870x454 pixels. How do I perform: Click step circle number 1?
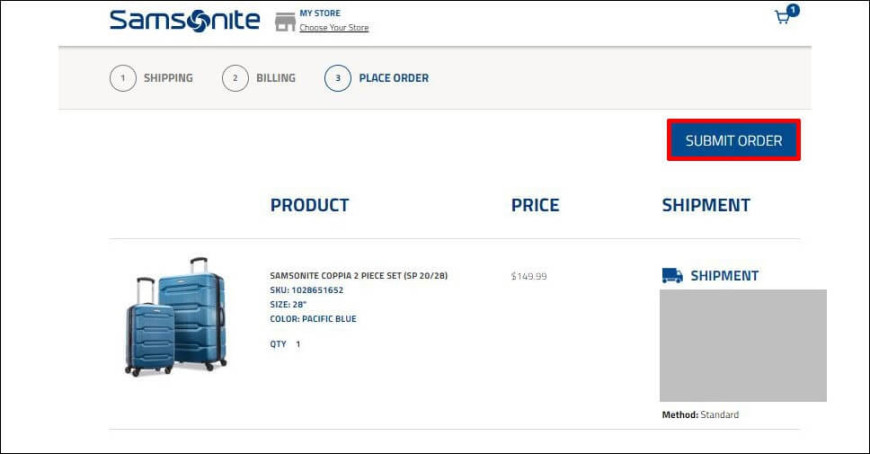coord(123,78)
